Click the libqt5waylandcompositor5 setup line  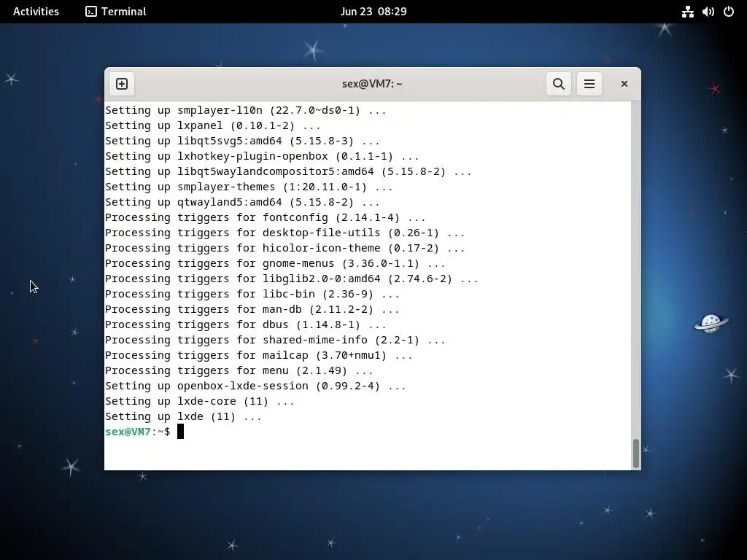pyautogui.click(x=288, y=171)
